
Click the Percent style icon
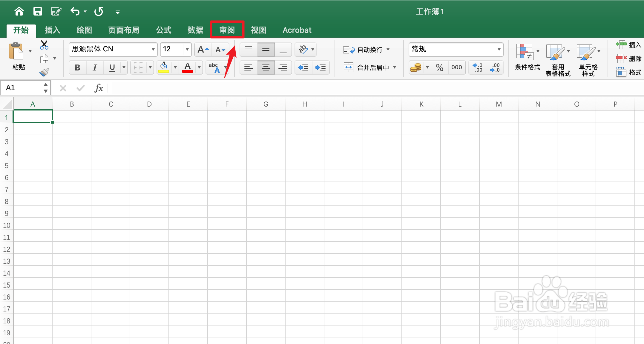click(439, 68)
